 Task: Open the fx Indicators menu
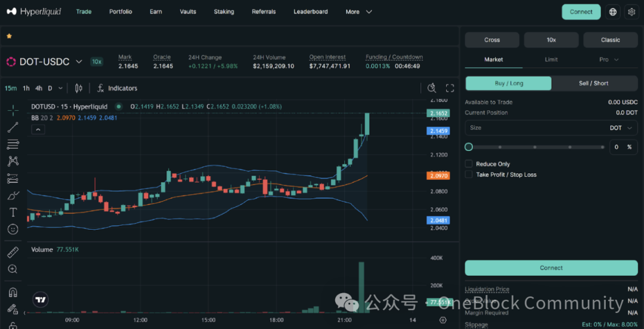pos(117,88)
